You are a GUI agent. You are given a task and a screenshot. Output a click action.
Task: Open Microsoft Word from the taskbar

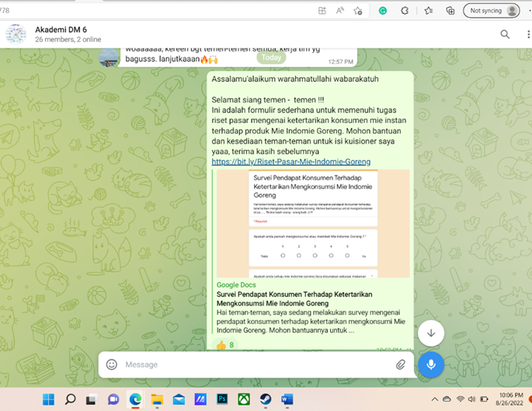(x=287, y=399)
